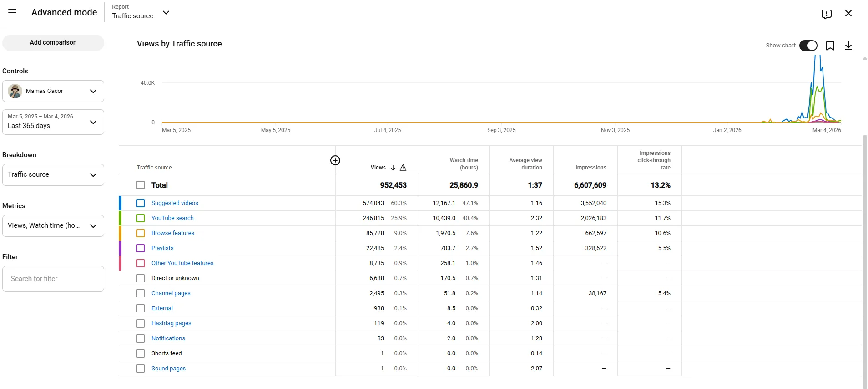The width and height of the screenshot is (868, 389).
Task: Add a metric with the plus icon
Action: pos(335,160)
